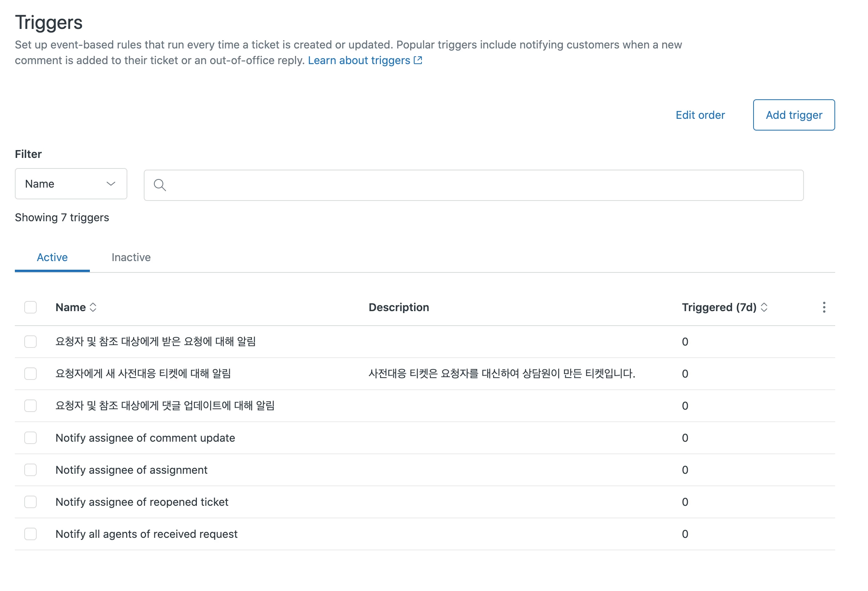Tick the Notify assignee of comment update checkbox
The height and width of the screenshot is (591, 868).
30,438
